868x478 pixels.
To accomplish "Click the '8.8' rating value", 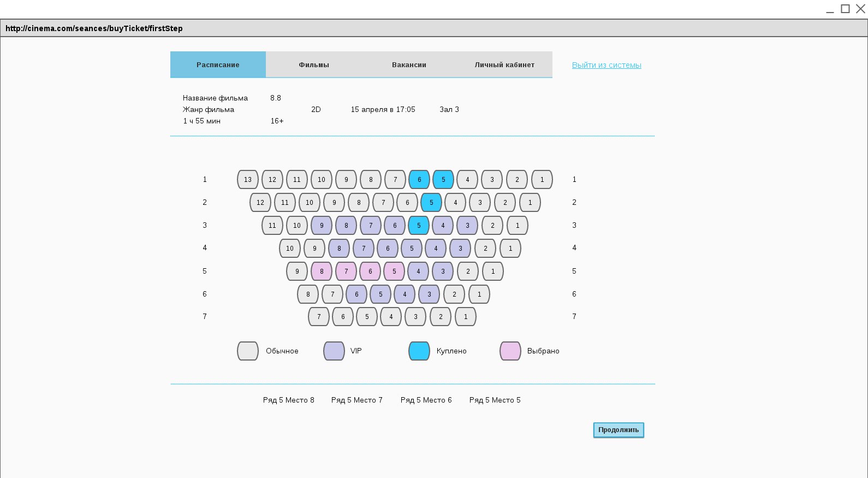I will click(276, 98).
